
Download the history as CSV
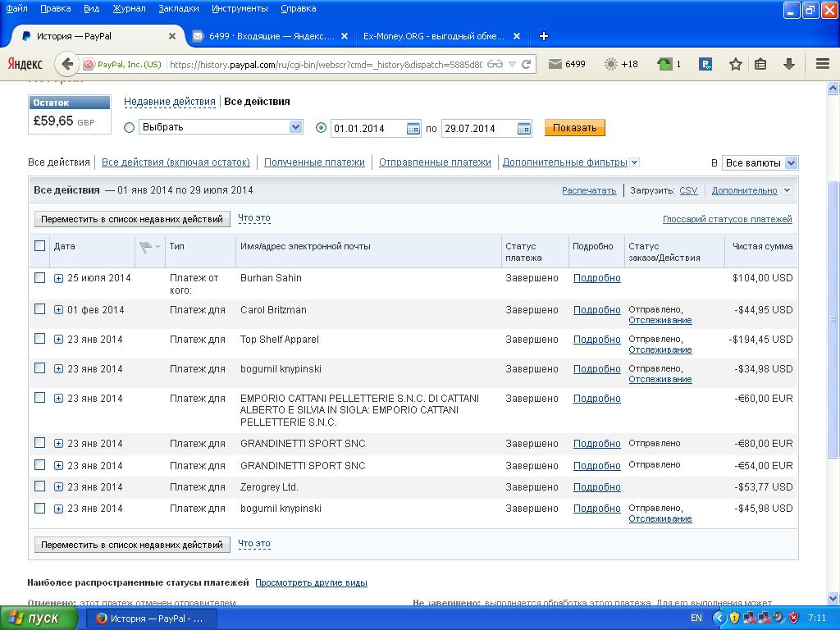tap(688, 190)
